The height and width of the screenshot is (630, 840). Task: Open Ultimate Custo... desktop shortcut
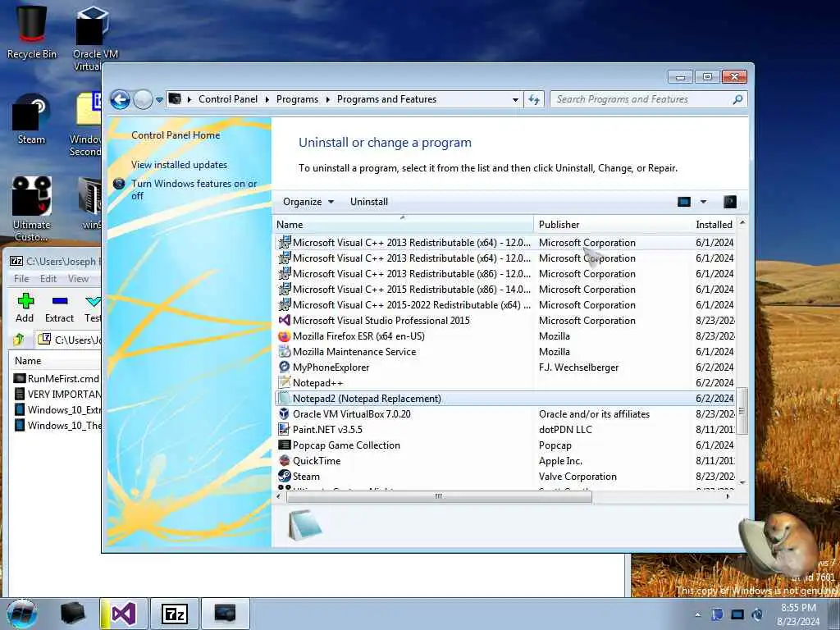coord(32,209)
